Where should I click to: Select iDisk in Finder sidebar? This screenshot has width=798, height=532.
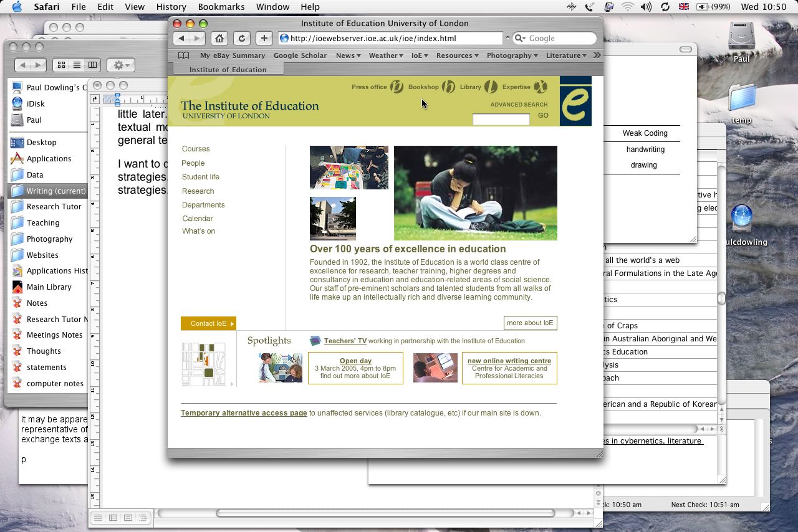tap(36, 103)
